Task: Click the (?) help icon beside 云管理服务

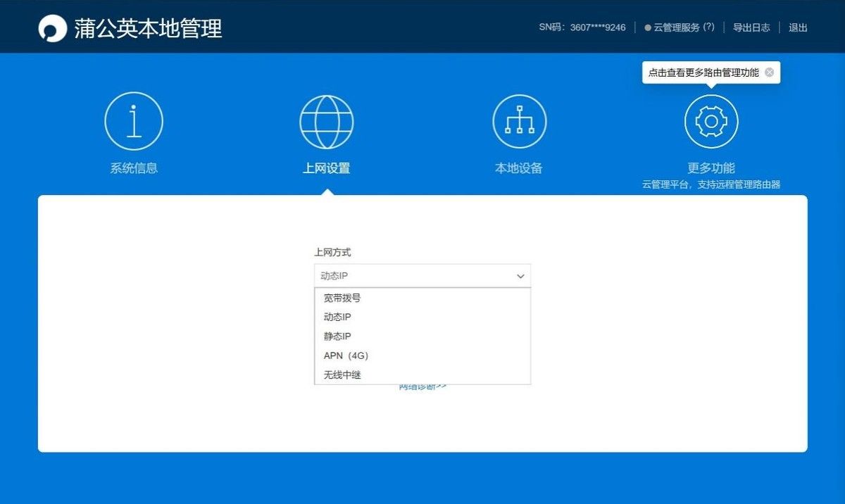Action: point(708,27)
